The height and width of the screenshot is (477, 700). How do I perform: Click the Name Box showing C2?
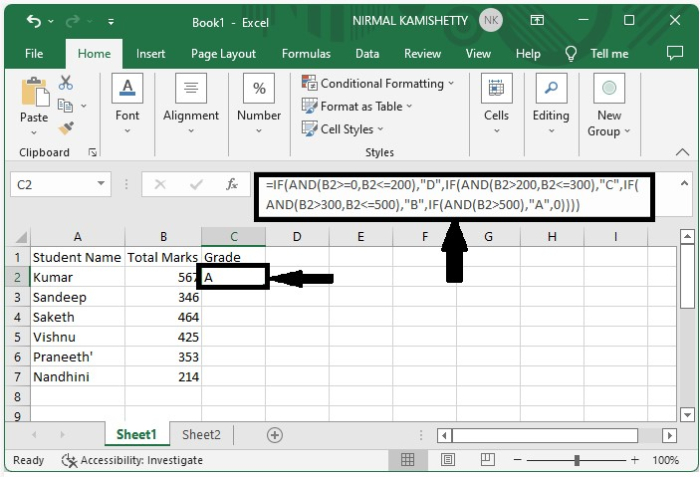(x=53, y=184)
